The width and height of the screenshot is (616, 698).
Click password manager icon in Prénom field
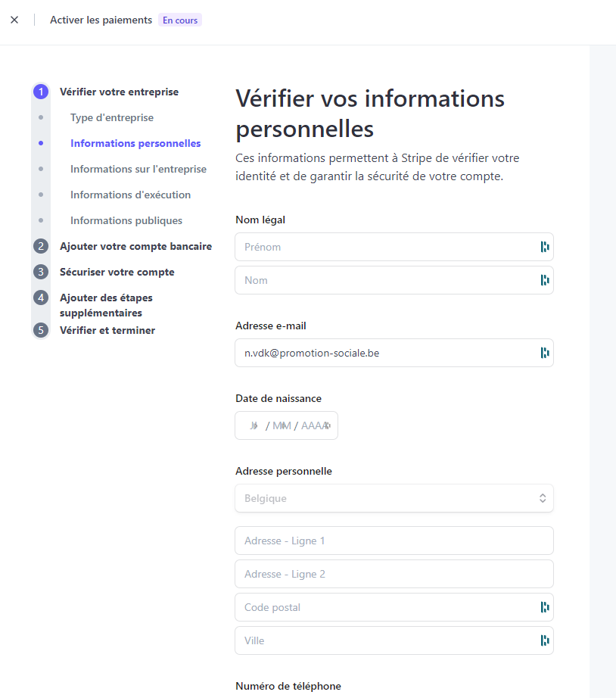coord(545,247)
